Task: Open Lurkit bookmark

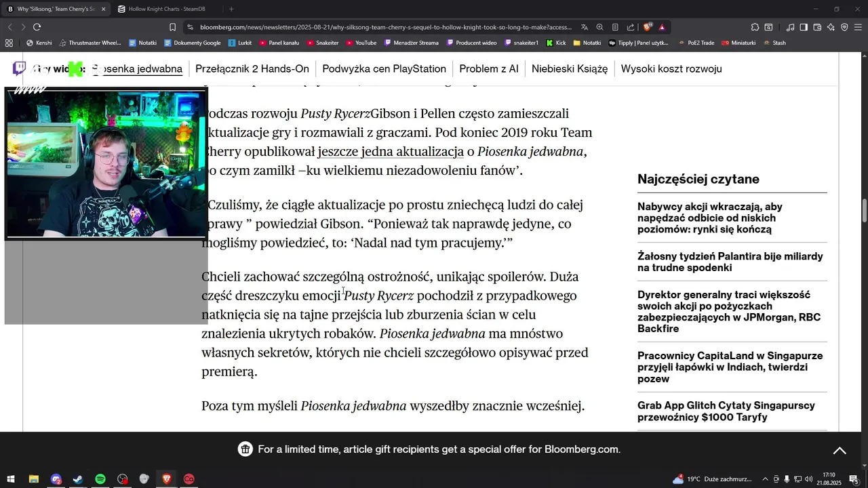Action: 240,43
